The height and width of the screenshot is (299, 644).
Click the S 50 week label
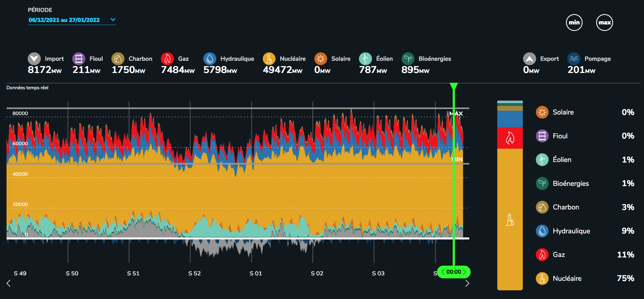click(x=72, y=273)
